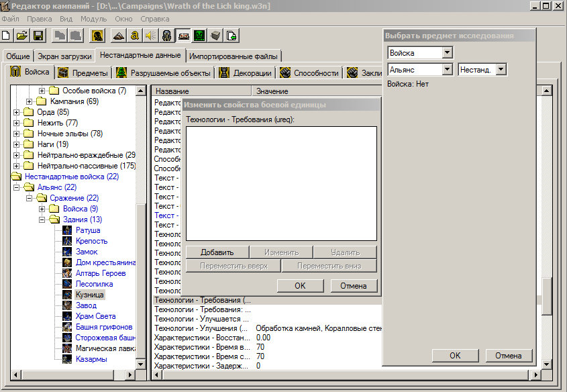Click the New campaign toolbar icon

click(7, 36)
